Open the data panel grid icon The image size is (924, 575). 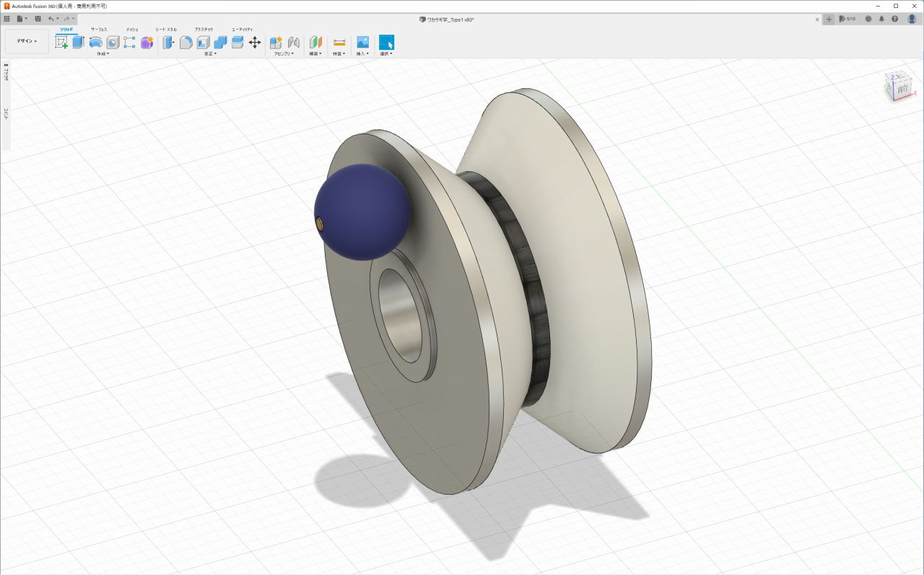6,19
